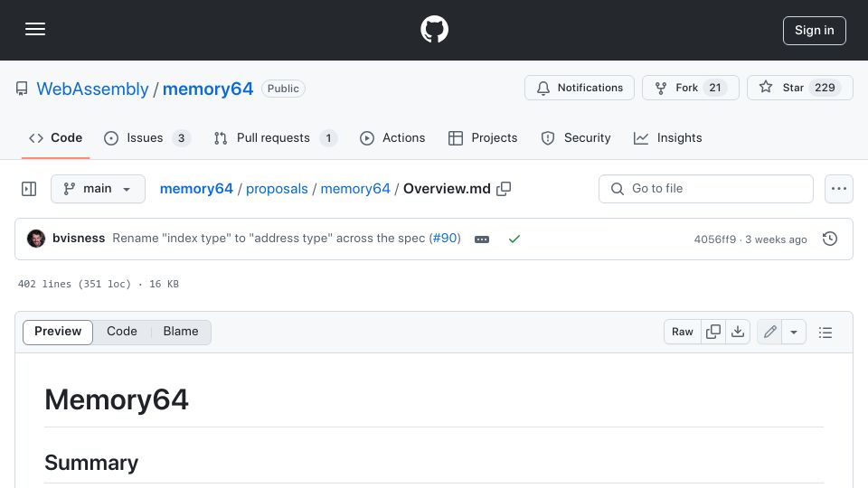868x488 pixels.
Task: Open commit 4056ff9
Action: click(x=714, y=239)
